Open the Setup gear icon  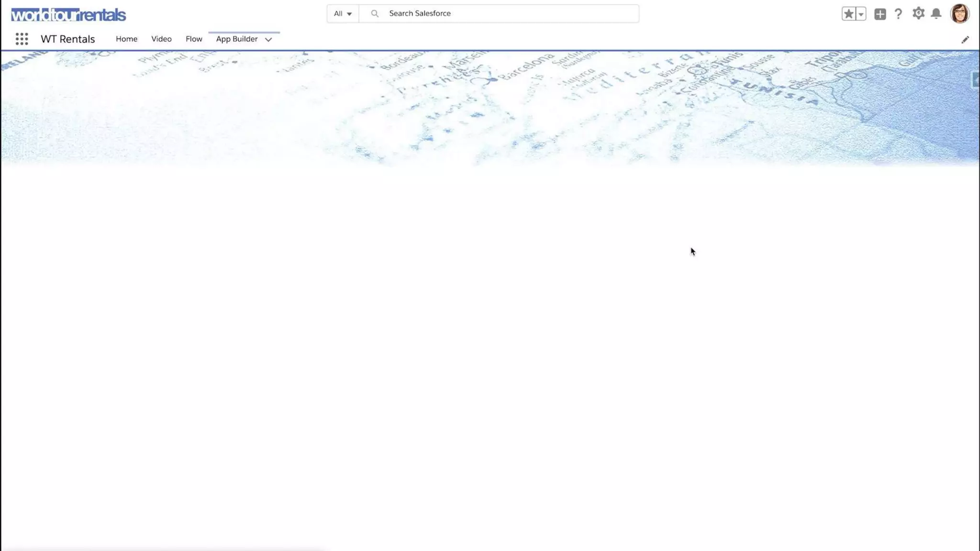pyautogui.click(x=918, y=13)
